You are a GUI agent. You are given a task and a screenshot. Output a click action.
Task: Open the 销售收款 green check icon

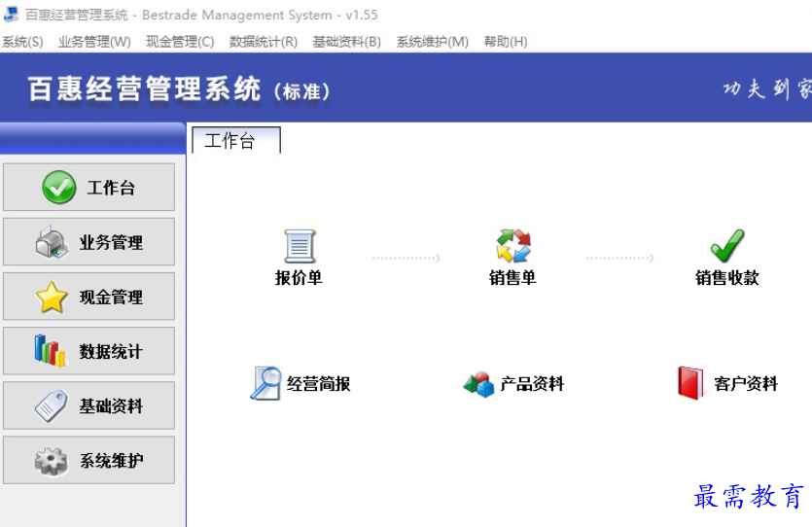(727, 246)
